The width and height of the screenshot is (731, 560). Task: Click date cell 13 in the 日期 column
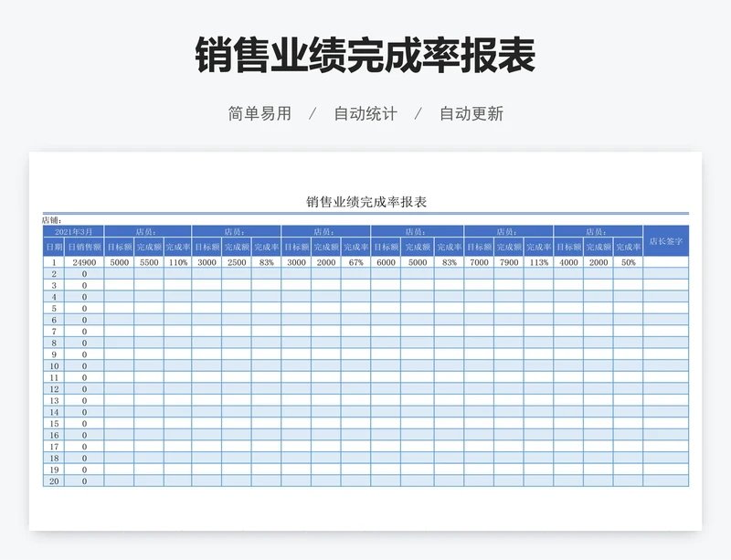click(54, 400)
